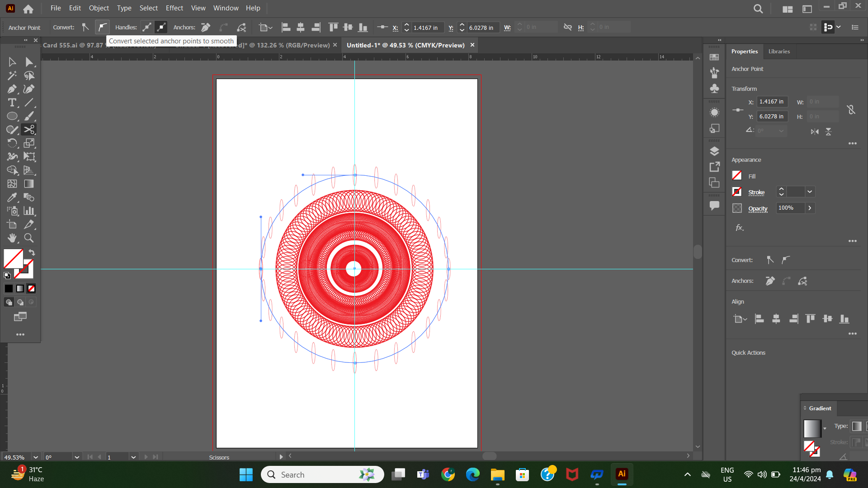Click Horizontal Align Center in Properties
This screenshot has height=488, width=868.
(x=776, y=319)
